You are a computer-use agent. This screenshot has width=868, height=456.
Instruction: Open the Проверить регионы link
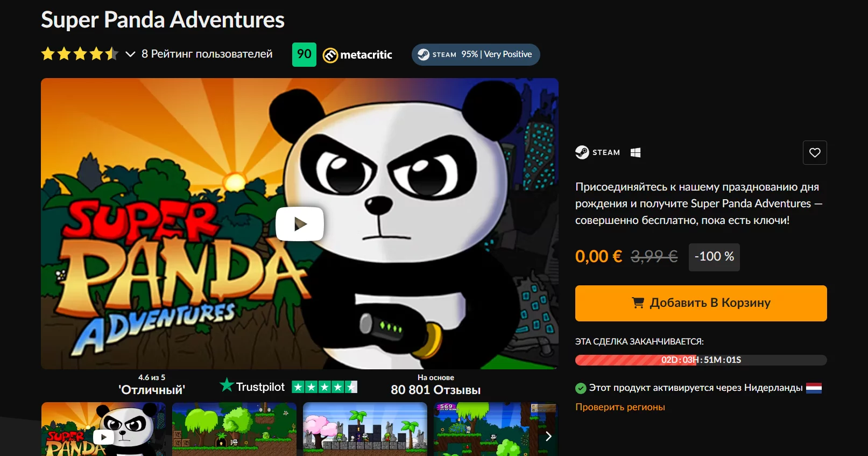coord(620,407)
